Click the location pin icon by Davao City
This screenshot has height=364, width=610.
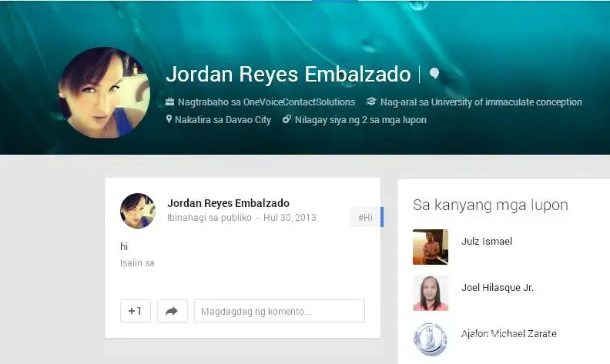coord(169,120)
